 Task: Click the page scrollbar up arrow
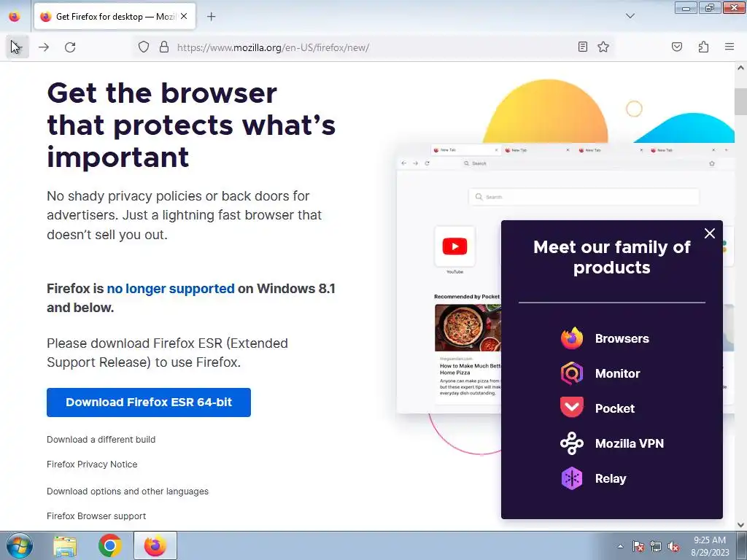pos(740,68)
